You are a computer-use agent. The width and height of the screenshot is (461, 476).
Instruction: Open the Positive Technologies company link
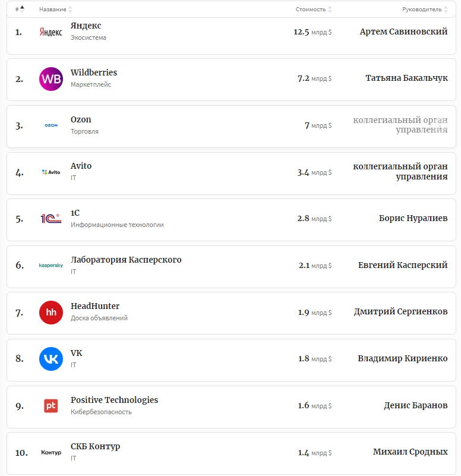tap(114, 400)
